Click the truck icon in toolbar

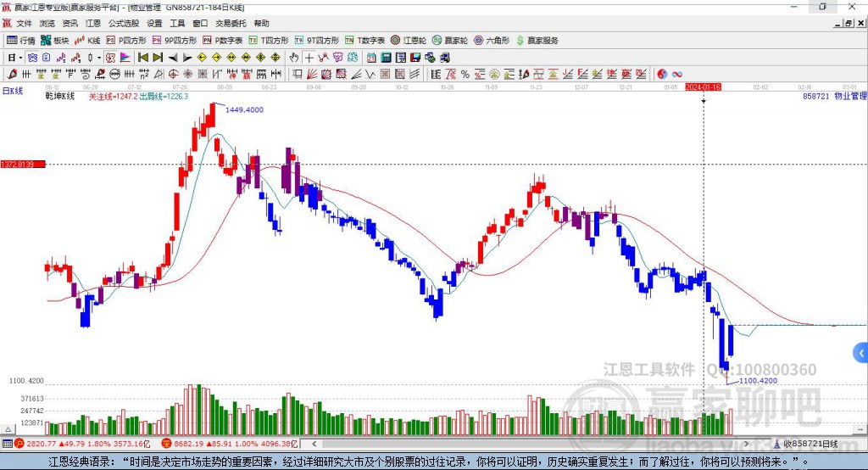pos(444,58)
